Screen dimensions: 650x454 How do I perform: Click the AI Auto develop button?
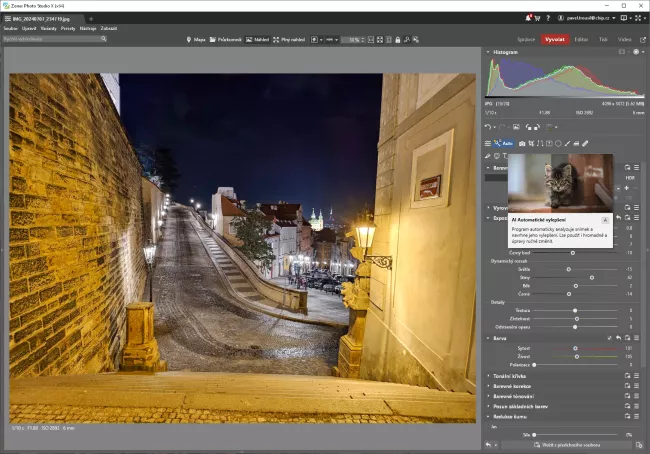tap(503, 143)
